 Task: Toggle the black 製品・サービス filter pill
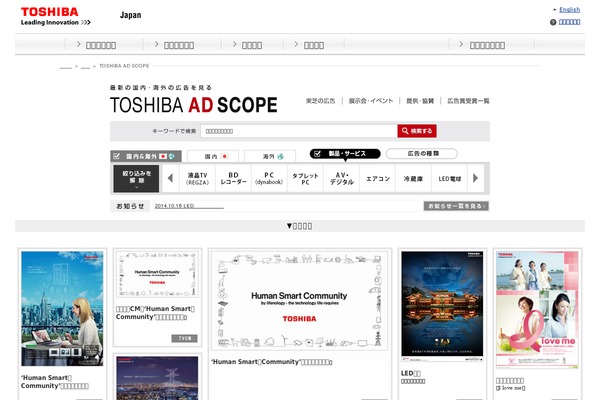(x=345, y=153)
